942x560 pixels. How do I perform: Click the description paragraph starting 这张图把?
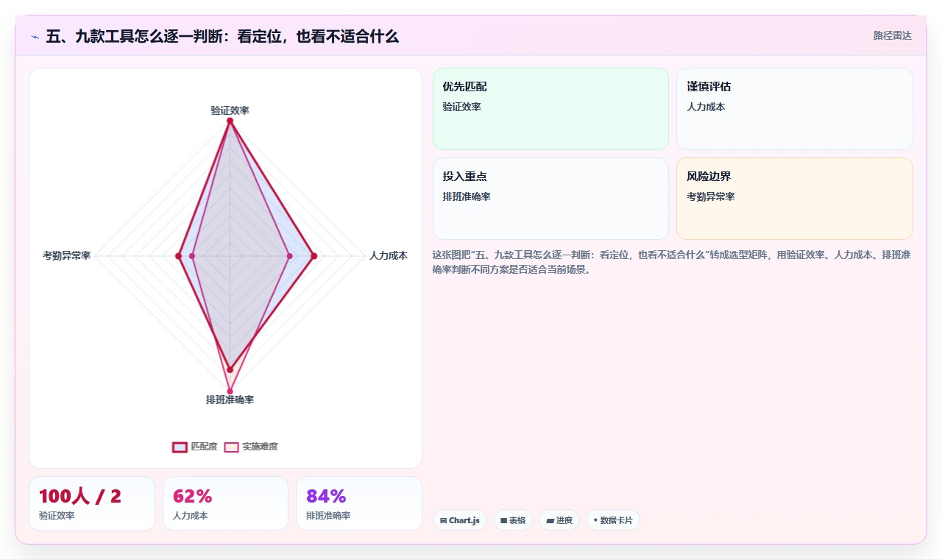coord(671,262)
